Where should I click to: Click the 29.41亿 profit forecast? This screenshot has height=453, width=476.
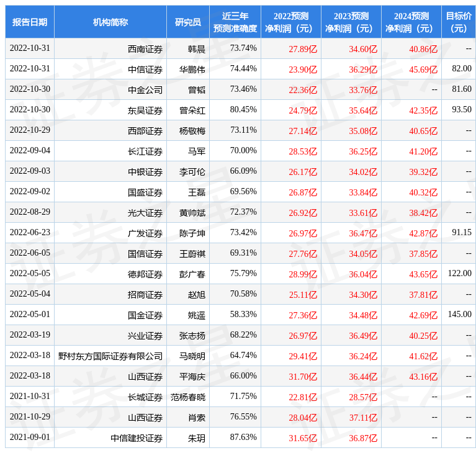click(303, 356)
